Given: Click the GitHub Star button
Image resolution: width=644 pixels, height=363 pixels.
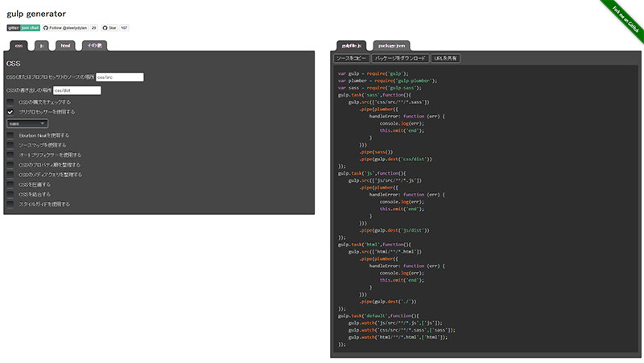Looking at the screenshot, I should pyautogui.click(x=109, y=28).
